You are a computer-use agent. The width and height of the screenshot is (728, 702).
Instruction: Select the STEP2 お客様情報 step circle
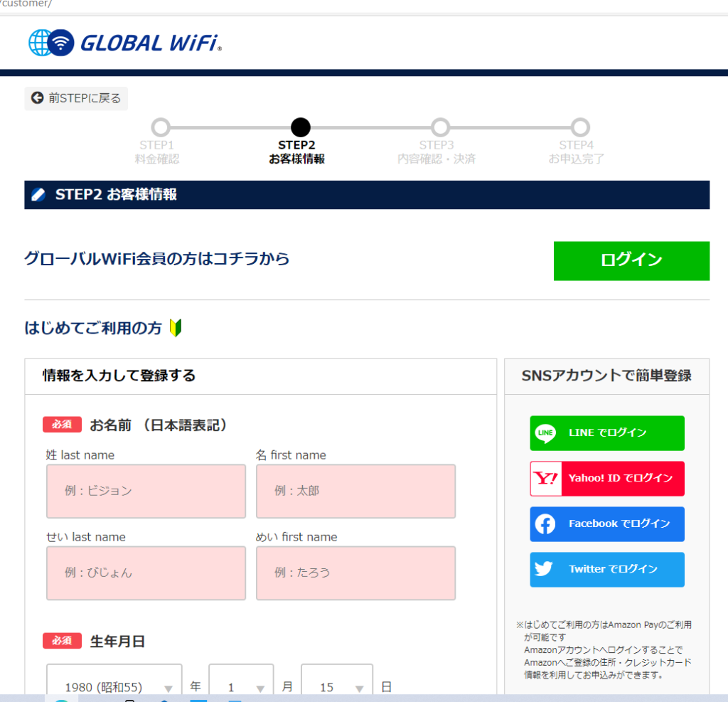click(301, 127)
